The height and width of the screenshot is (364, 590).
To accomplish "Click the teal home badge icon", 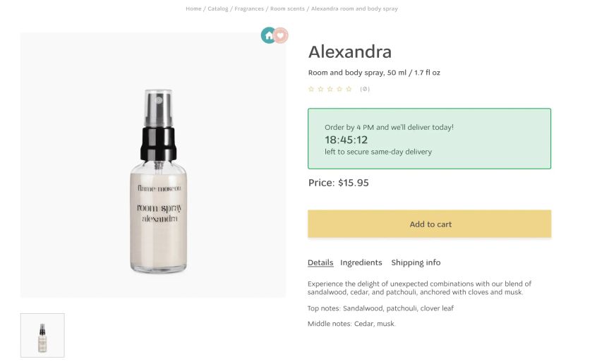I will pyautogui.click(x=268, y=35).
